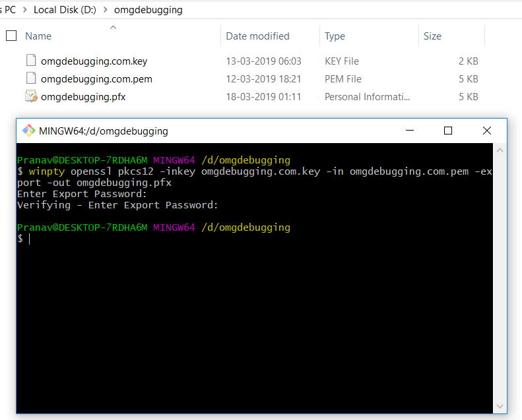Click the omgdebugging.pfx certificate icon
This screenshot has width=522, height=420.
point(31,96)
